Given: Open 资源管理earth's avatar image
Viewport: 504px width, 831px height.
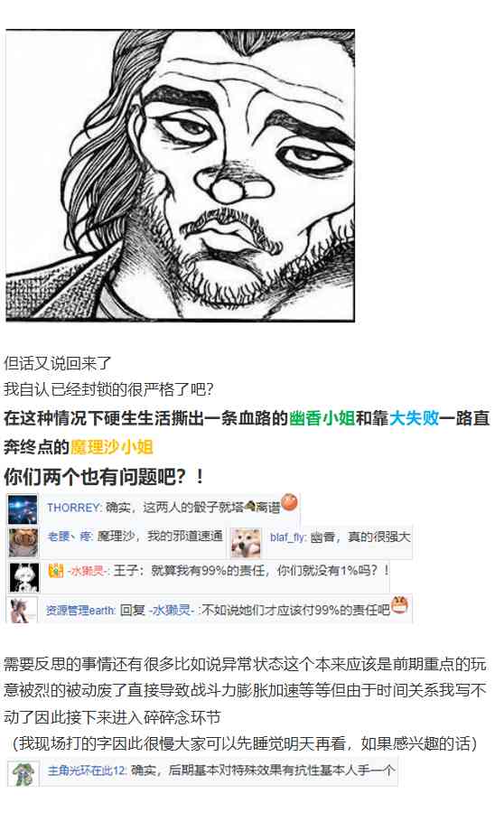Looking at the screenshot, I should tap(23, 610).
